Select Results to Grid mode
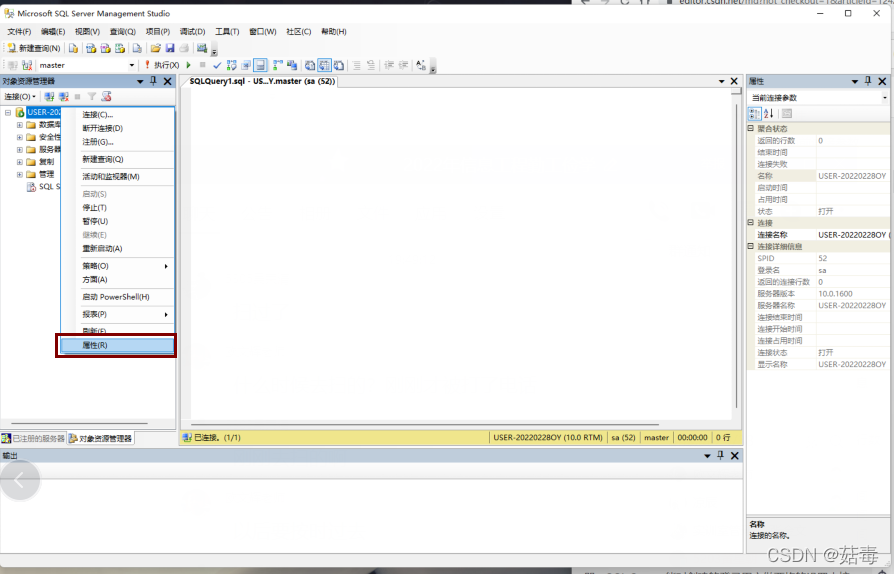The image size is (894, 574). click(x=324, y=65)
